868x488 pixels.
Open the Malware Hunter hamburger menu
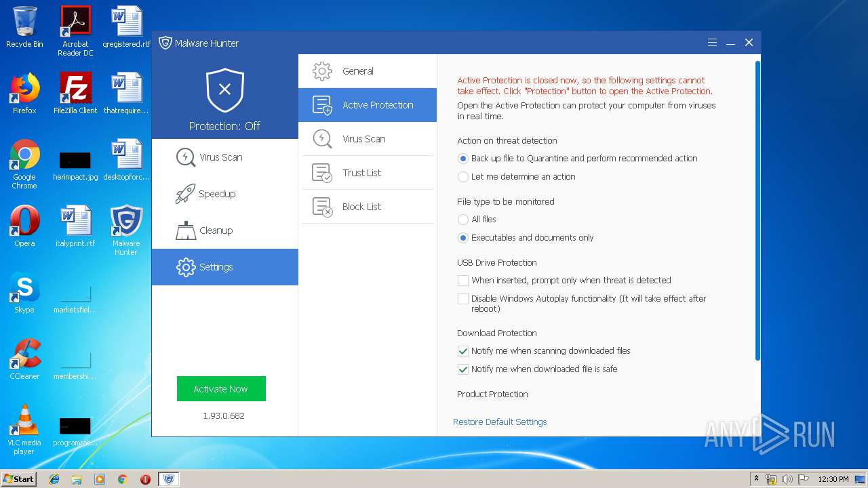[x=712, y=43]
